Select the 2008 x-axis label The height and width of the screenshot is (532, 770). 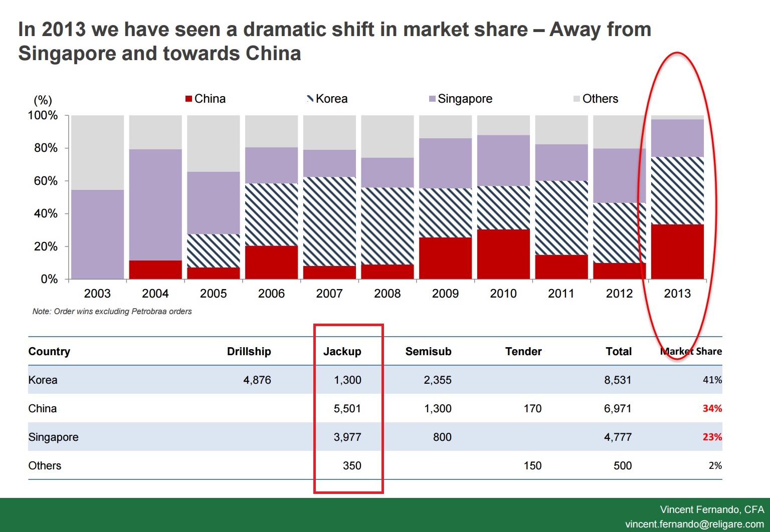[x=388, y=294]
